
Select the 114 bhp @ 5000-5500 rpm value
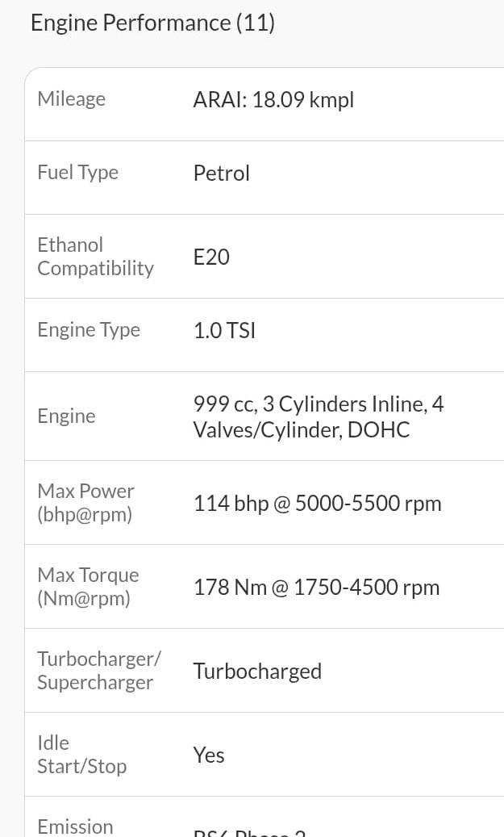(x=317, y=504)
